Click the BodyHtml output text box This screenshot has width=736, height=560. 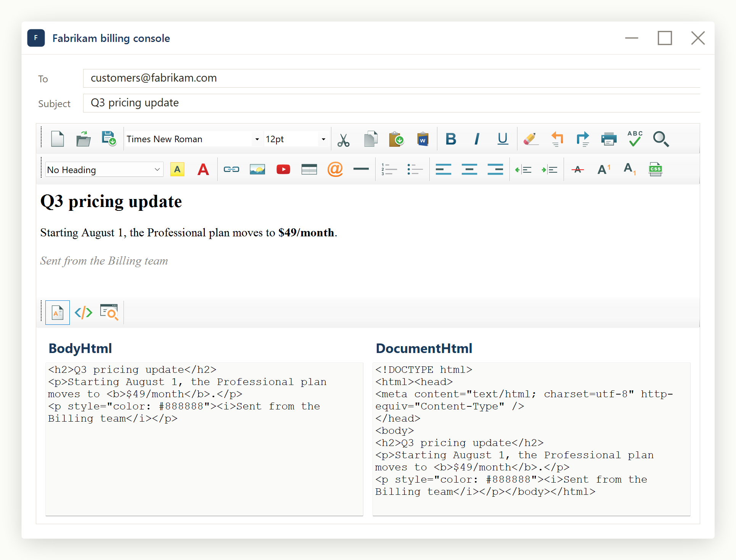tap(204, 439)
